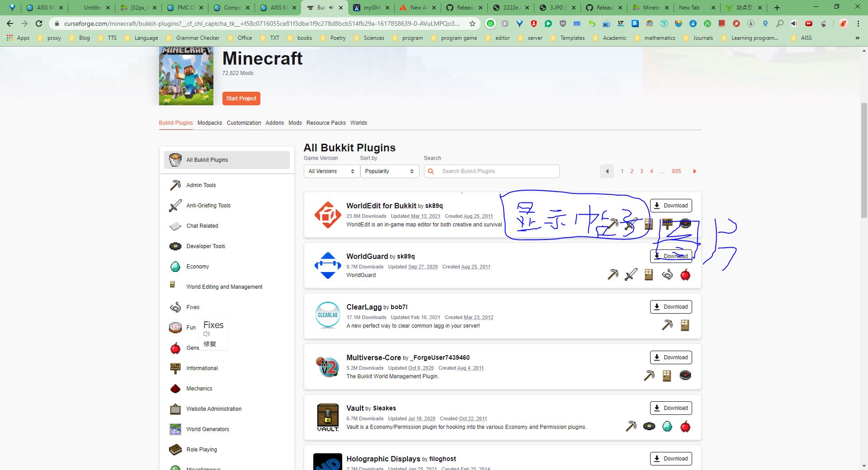The width and height of the screenshot is (868, 470).
Task: Jump to last page 805
Action: (676, 171)
